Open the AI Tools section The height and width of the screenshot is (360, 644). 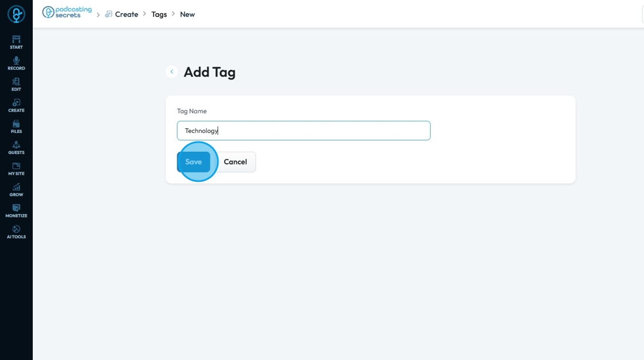16,232
